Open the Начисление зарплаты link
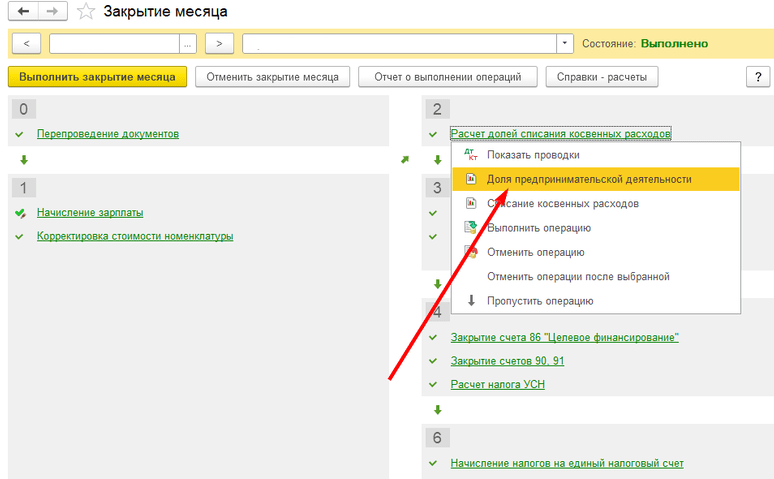Viewport: 774px width, 479px height. click(90, 213)
